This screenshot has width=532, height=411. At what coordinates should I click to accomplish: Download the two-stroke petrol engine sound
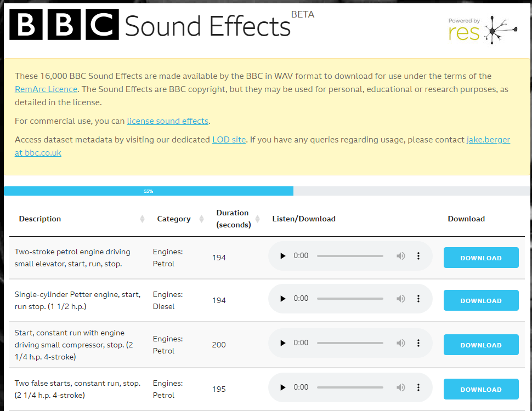[x=480, y=258]
